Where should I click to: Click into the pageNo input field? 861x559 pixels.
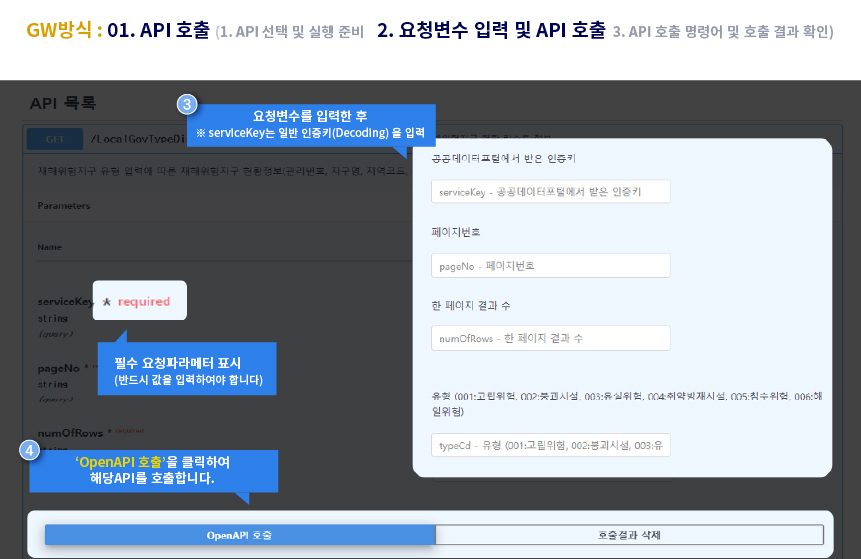(550, 265)
